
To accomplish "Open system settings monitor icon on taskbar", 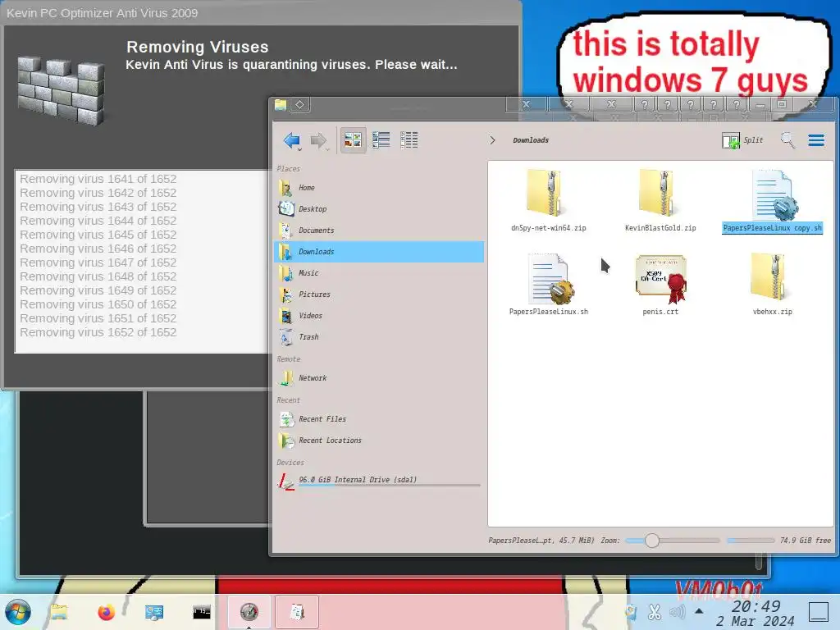I will pos(153,612).
